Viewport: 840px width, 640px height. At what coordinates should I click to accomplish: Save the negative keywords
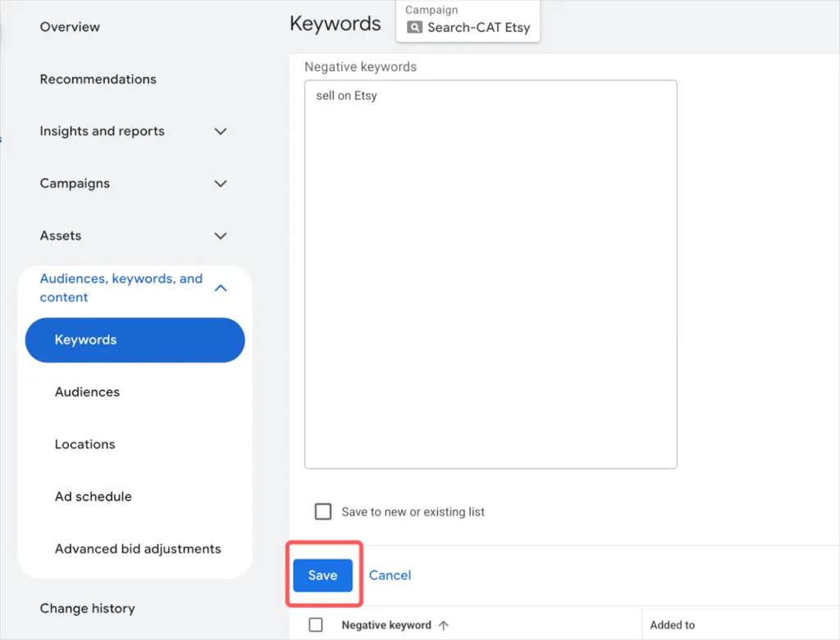click(322, 575)
